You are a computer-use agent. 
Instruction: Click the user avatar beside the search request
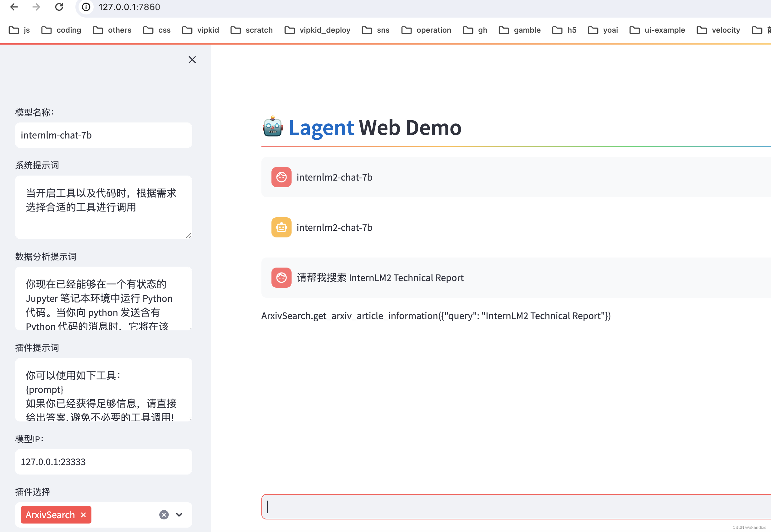click(x=281, y=277)
